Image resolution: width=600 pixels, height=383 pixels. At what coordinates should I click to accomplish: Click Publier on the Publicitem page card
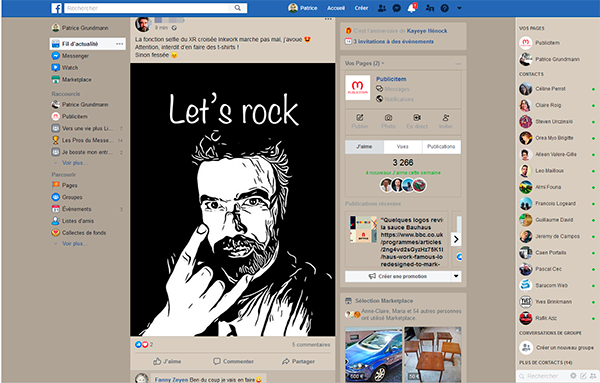360,121
